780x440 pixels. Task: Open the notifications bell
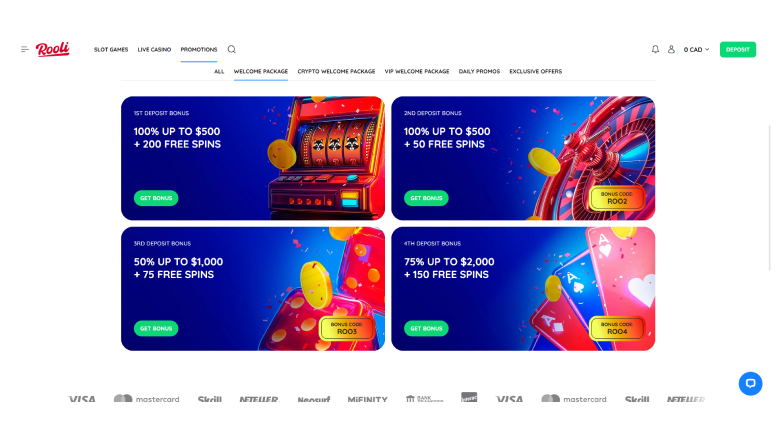(655, 49)
